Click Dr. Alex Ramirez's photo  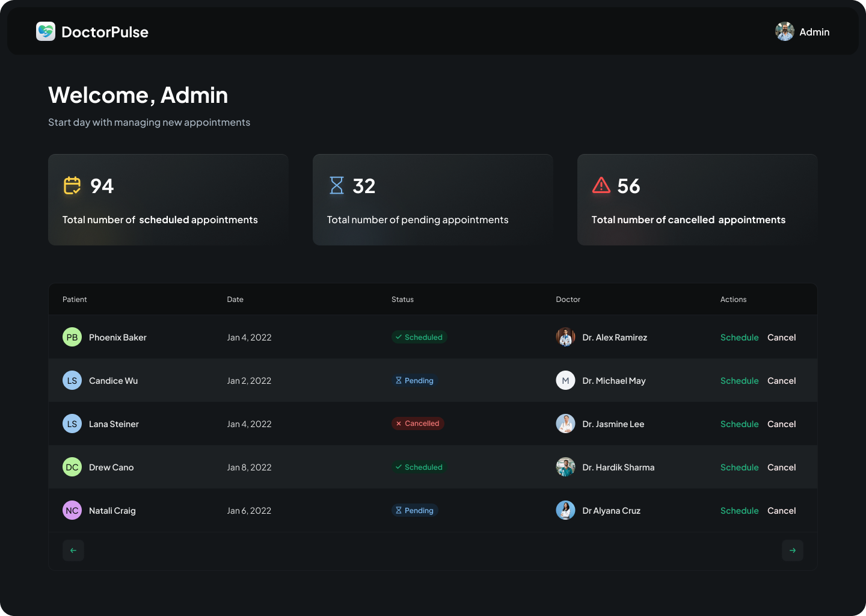(565, 337)
